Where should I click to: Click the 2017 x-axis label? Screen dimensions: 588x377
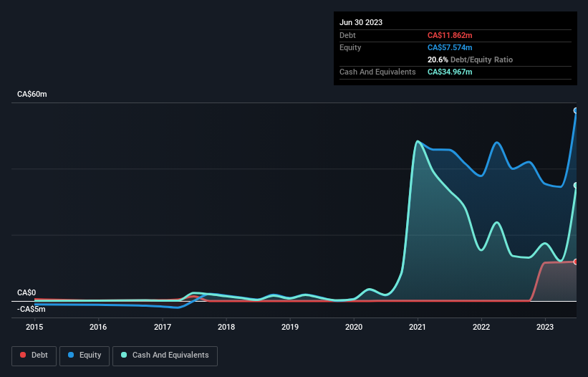coord(163,327)
